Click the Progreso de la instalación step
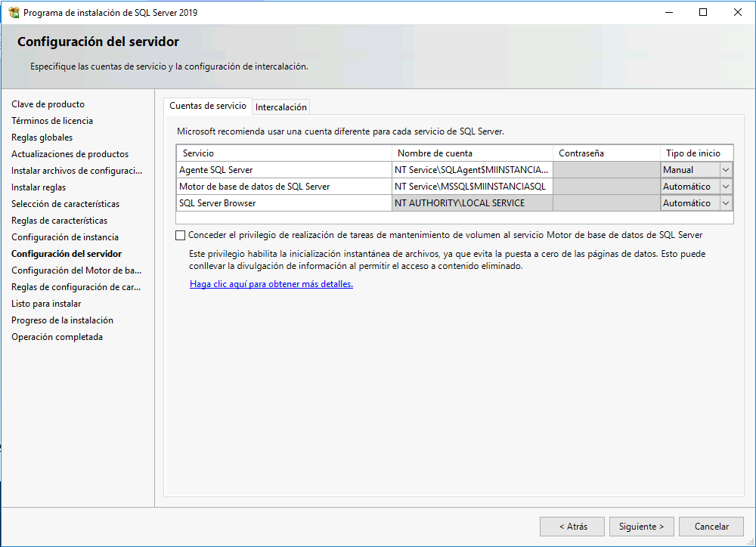This screenshot has height=547, width=756. (x=62, y=320)
